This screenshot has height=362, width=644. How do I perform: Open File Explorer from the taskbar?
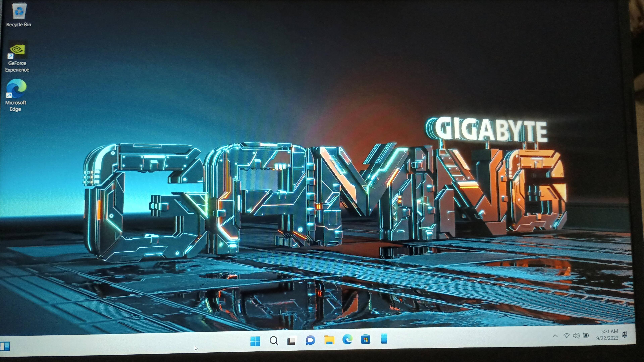tap(329, 340)
